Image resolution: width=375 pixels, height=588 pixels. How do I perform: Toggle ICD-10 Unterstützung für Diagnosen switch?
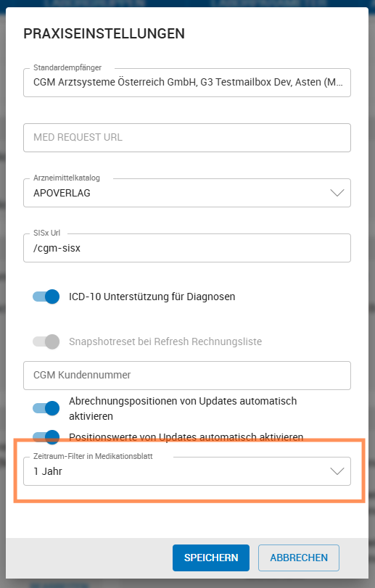pyautogui.click(x=46, y=297)
